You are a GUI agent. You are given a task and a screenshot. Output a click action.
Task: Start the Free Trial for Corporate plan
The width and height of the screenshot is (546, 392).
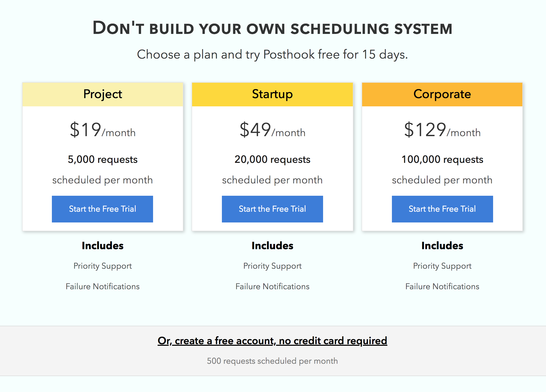point(442,209)
